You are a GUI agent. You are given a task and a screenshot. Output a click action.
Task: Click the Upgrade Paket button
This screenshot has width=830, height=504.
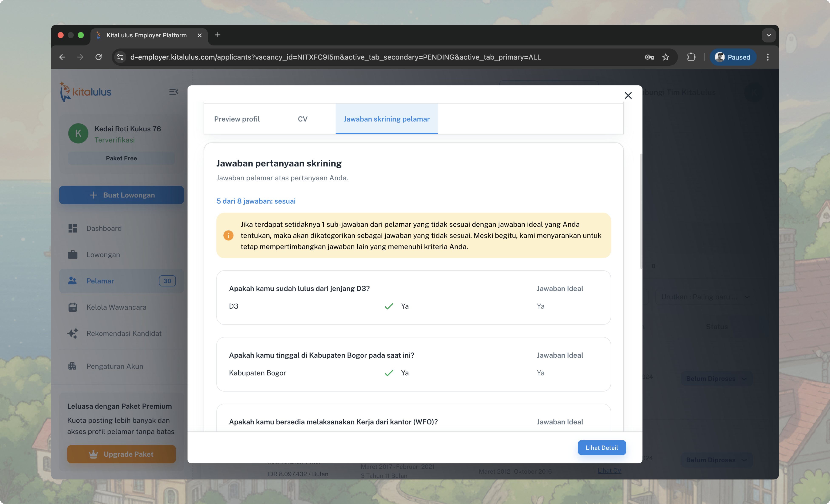point(121,454)
